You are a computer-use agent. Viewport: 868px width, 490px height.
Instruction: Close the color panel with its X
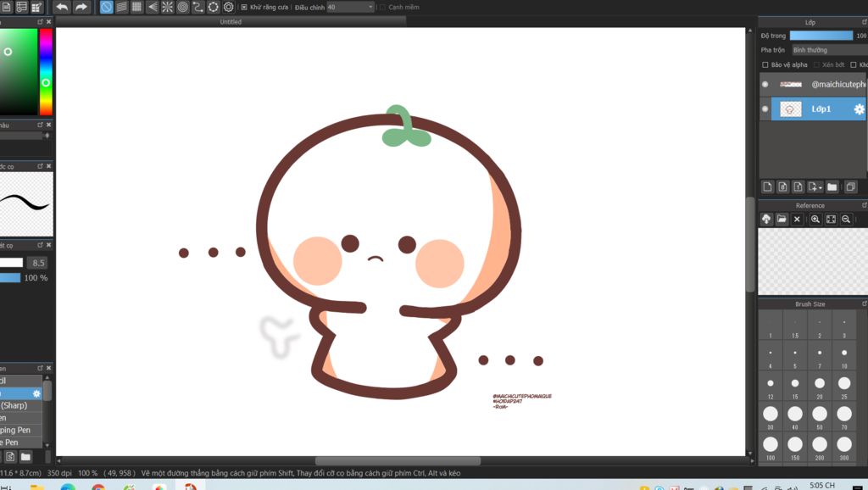pos(48,21)
